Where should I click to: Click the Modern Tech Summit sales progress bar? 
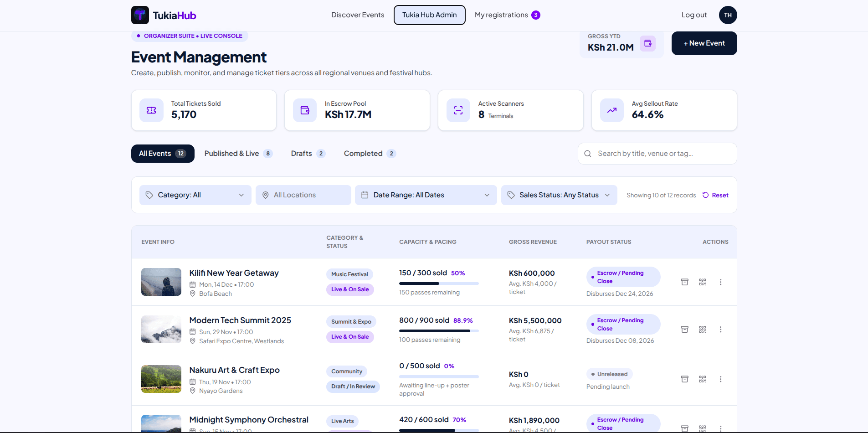439,331
